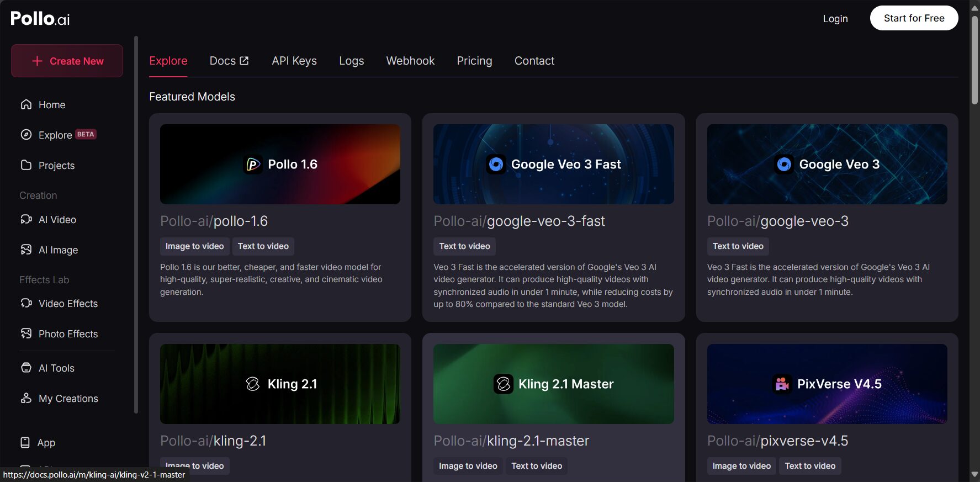Click Text to video tag under google-veo-3-fast
980x482 pixels.
pyautogui.click(x=464, y=246)
